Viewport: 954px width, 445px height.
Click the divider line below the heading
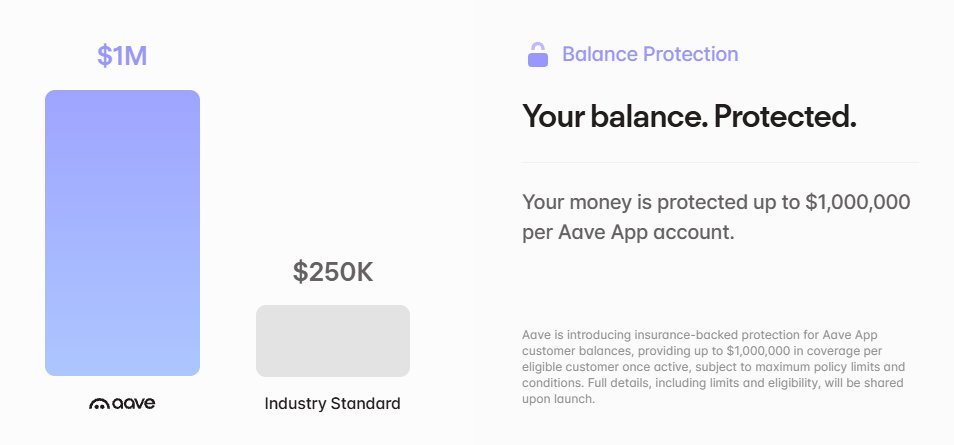click(720, 163)
